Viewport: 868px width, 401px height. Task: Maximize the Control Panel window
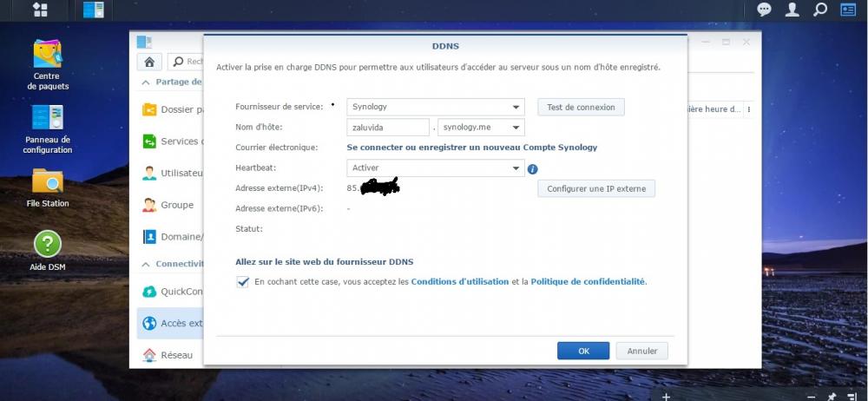coord(726,42)
